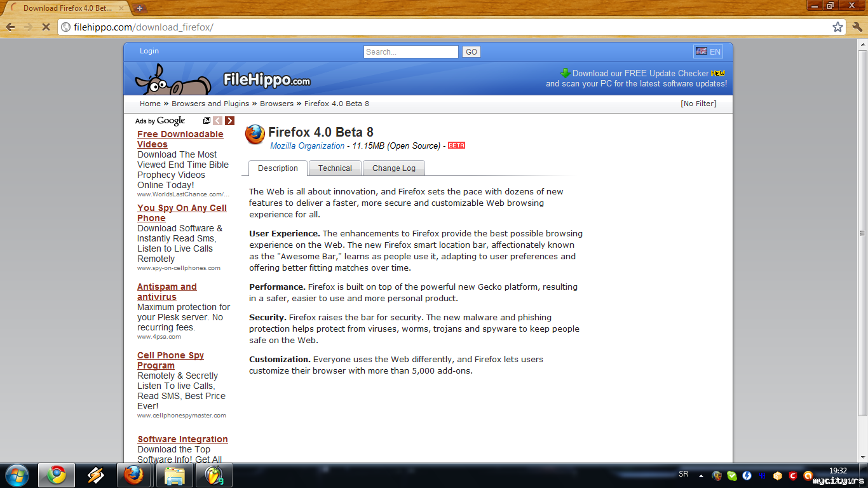868x488 pixels.
Task: Open the EN language selector
Action: pos(708,51)
